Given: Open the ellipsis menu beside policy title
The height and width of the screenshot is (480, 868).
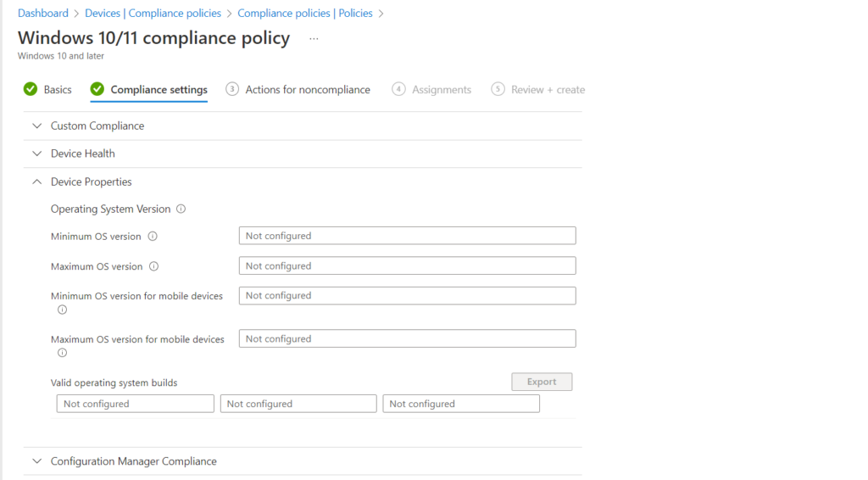Looking at the screenshot, I should pos(314,39).
